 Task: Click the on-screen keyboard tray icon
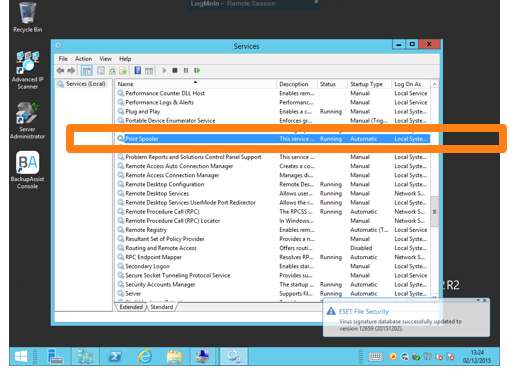point(375,357)
